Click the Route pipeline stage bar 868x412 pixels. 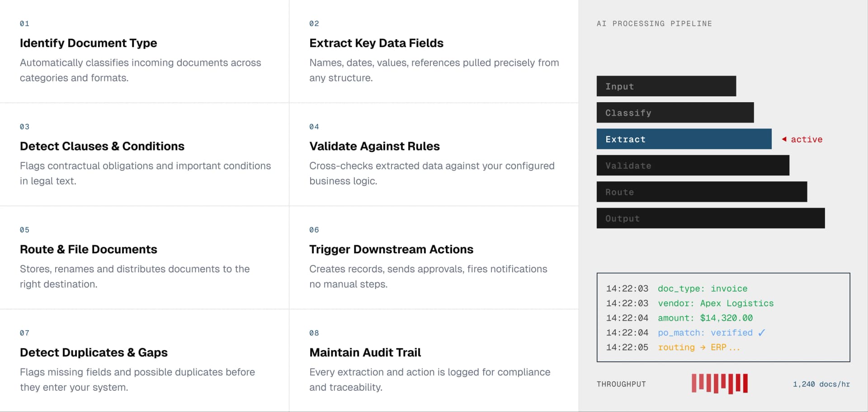(702, 192)
